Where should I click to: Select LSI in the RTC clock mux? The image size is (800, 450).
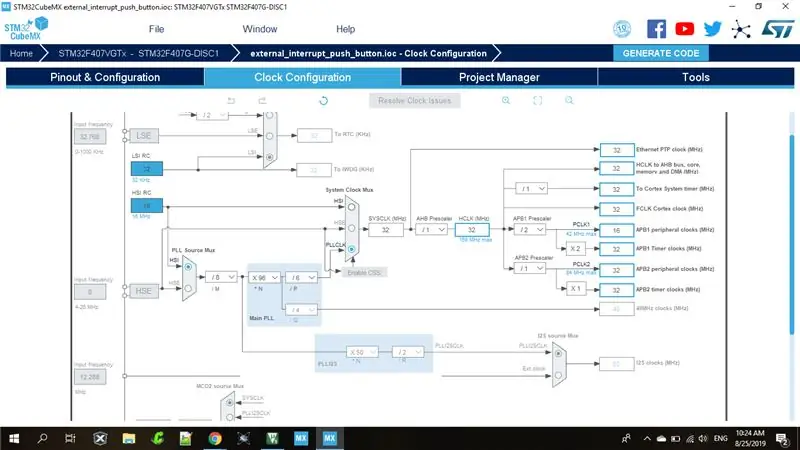point(269,157)
